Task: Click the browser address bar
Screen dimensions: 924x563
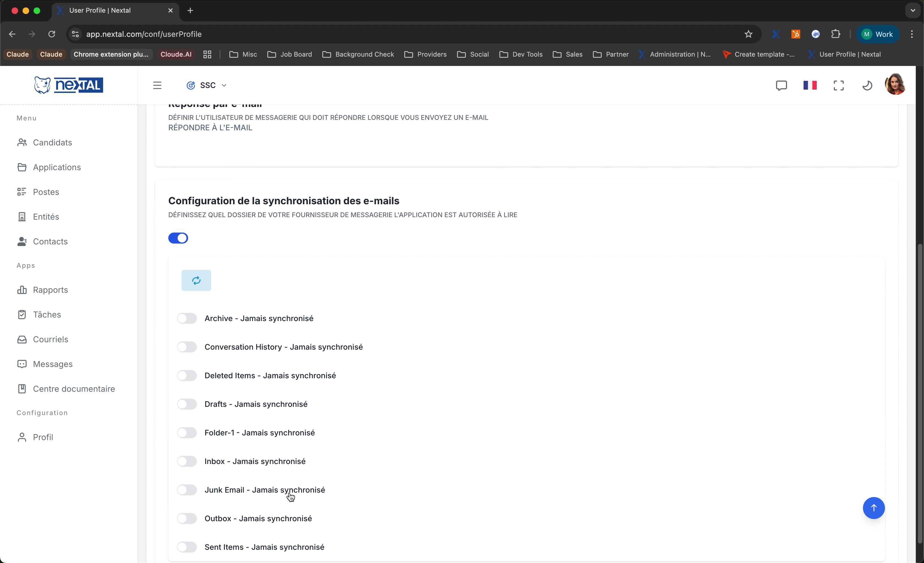Action: (225, 34)
